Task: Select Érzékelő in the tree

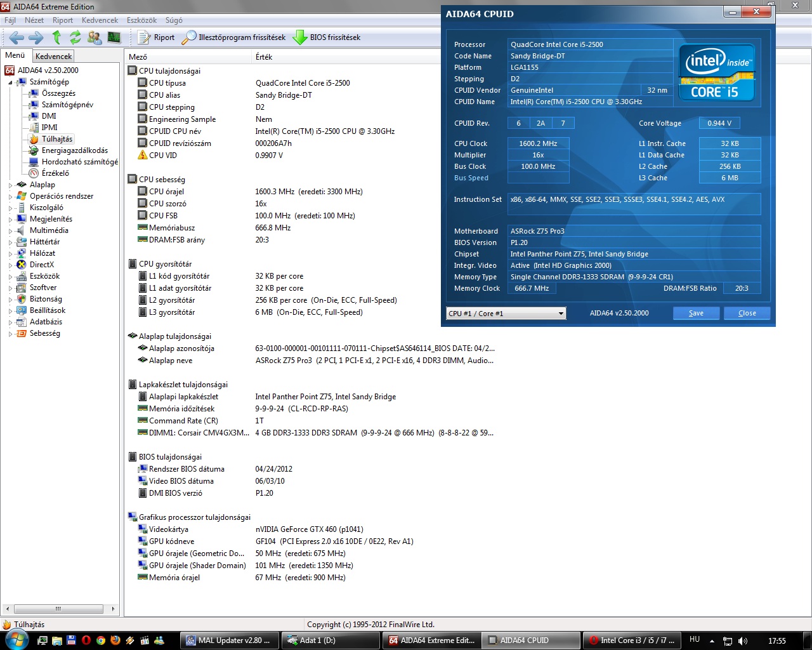Action: (55, 173)
